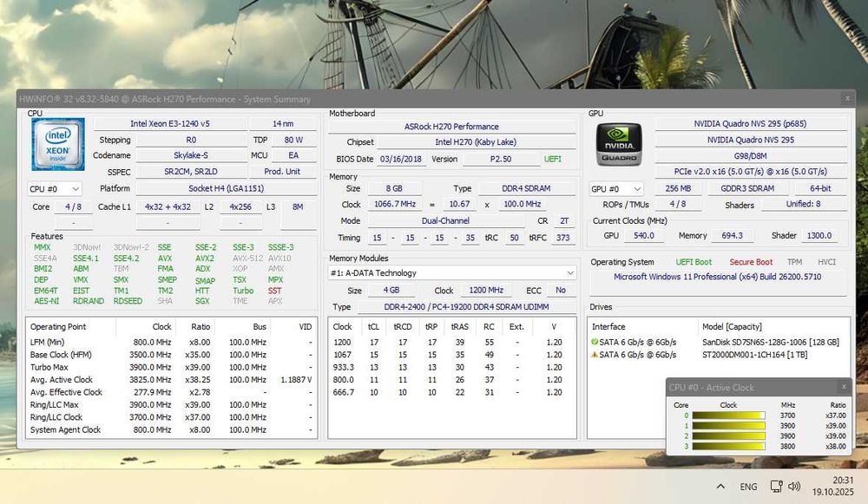Click the Turbo Max operating point row
868x504 pixels.
(x=171, y=367)
